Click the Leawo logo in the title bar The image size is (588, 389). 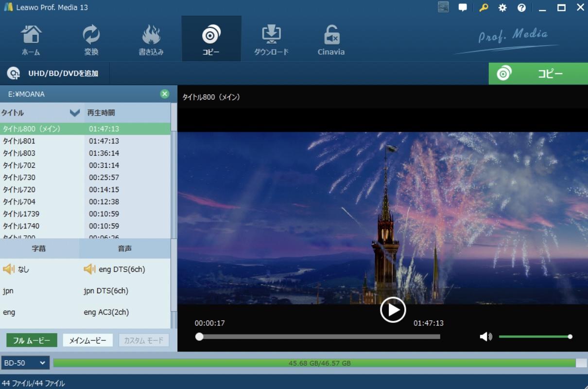(x=8, y=7)
